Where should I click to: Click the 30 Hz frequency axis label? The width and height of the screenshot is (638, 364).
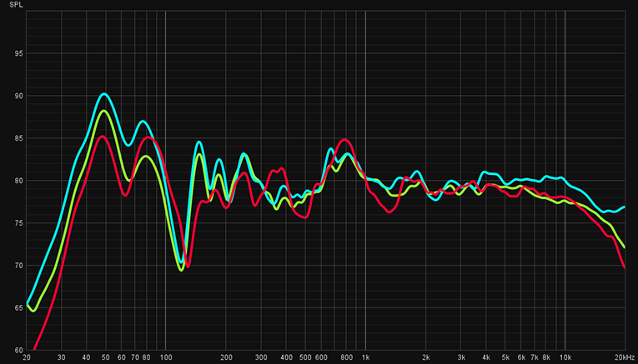62,358
